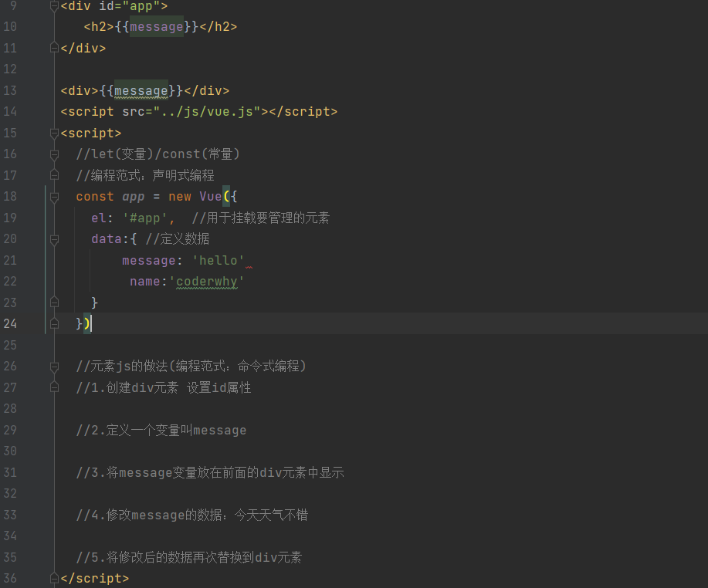Viewport: 708px width, 588px height.
Task: Click the fold end marker beside closing script tag
Action: click(x=53, y=578)
